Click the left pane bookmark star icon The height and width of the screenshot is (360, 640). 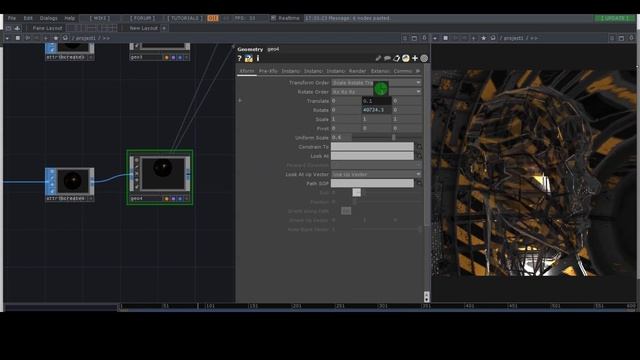pos(56,38)
